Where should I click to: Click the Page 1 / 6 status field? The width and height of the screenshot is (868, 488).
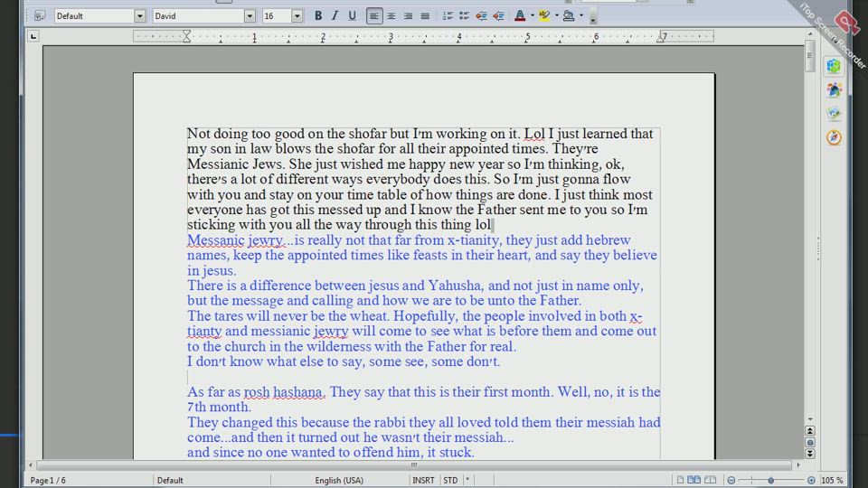tap(48, 480)
